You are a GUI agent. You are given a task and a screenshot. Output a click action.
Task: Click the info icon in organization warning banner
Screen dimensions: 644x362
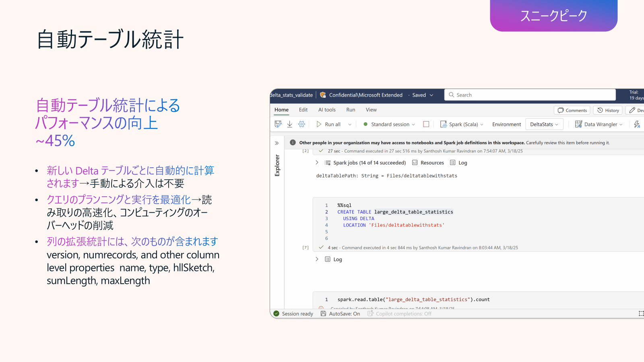pyautogui.click(x=293, y=142)
